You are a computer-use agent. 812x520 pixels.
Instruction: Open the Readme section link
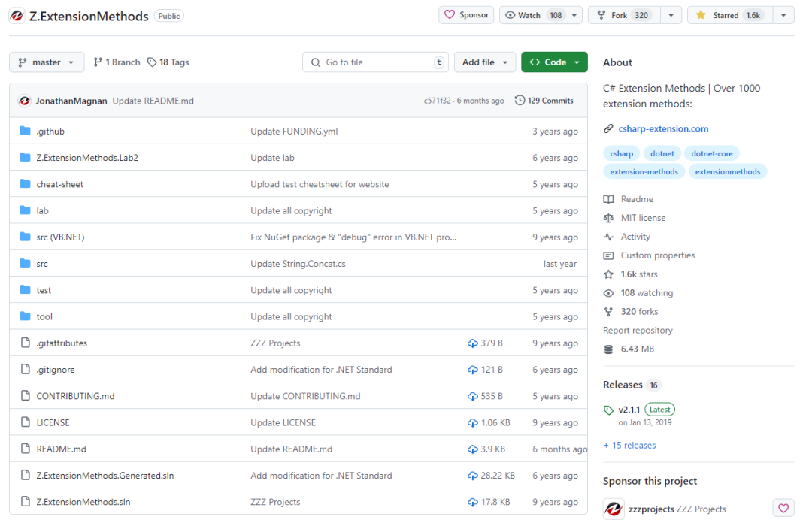[x=636, y=199]
